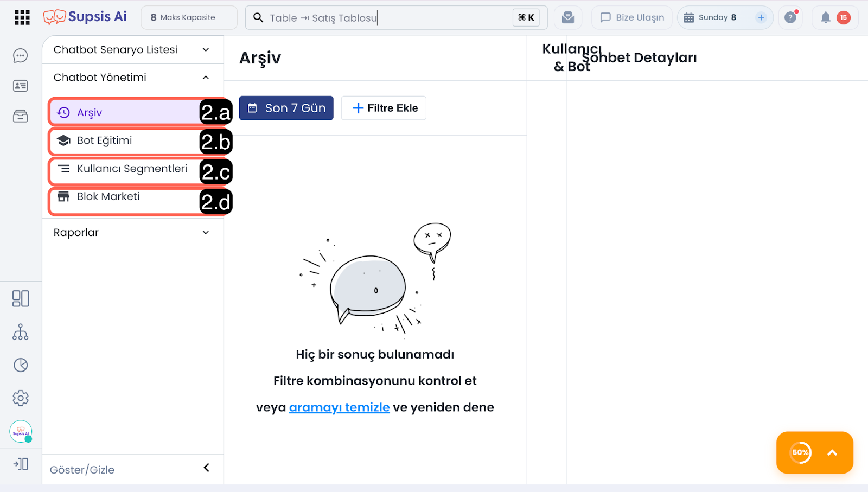Viewport: 868px width, 492px height.
Task: Click the help question mark icon
Action: point(790,18)
